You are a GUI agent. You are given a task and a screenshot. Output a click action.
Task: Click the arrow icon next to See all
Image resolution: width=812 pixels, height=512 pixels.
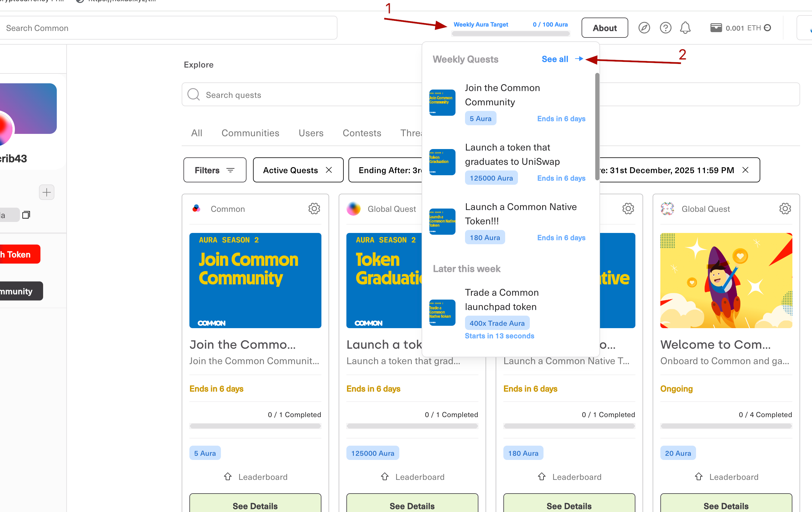coord(579,59)
